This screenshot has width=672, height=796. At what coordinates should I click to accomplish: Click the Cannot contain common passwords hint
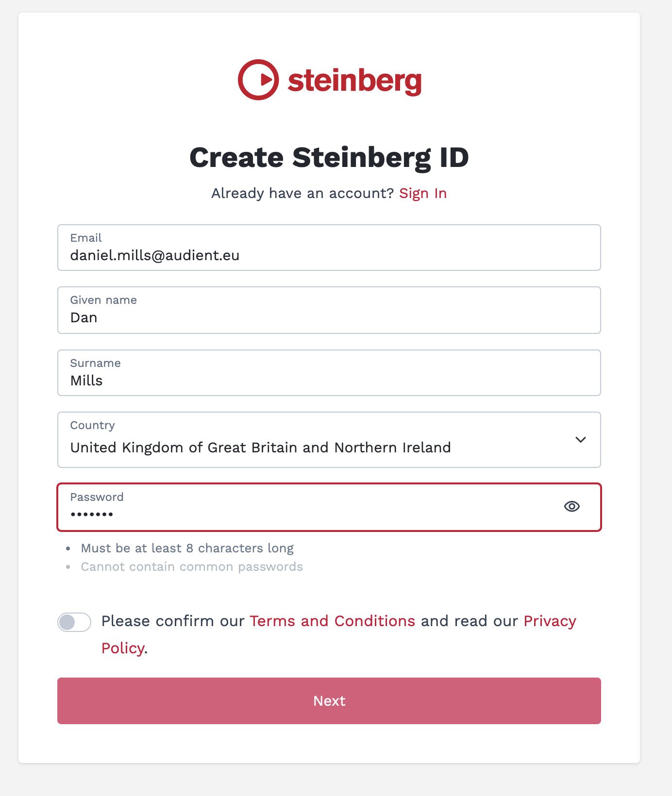(x=192, y=567)
